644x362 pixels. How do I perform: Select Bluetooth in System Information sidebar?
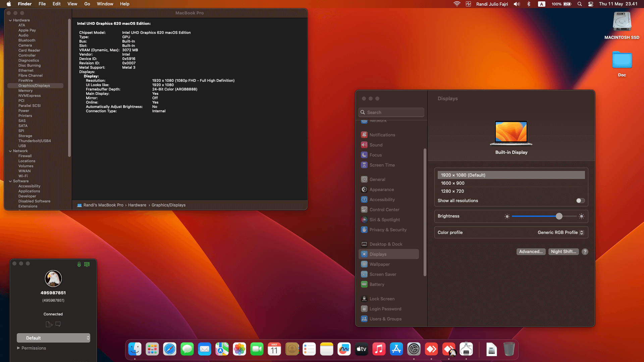click(x=27, y=41)
